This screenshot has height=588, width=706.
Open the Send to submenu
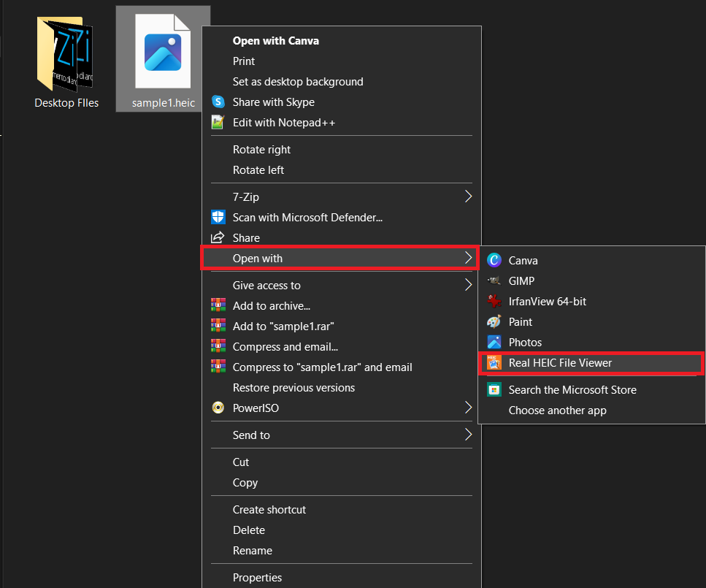252,435
